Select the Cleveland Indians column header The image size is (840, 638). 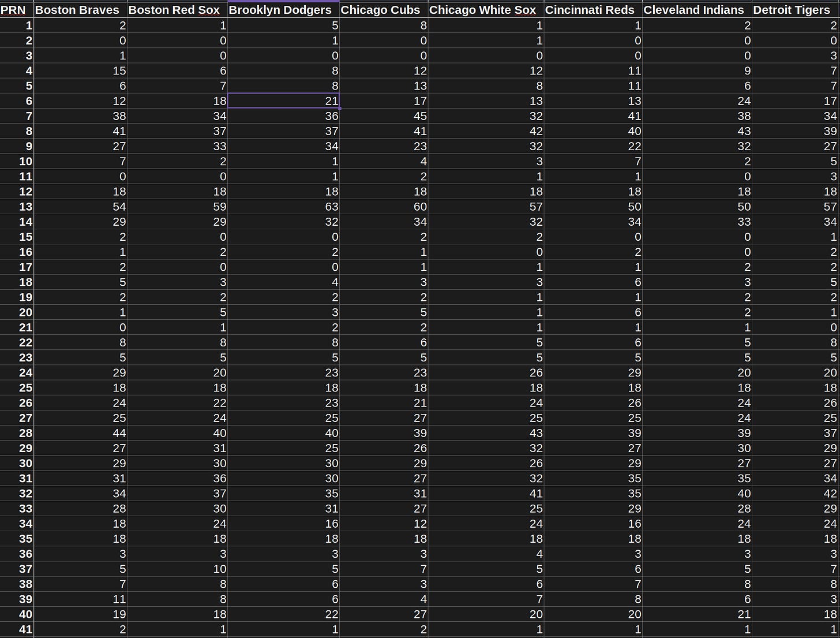(697, 10)
